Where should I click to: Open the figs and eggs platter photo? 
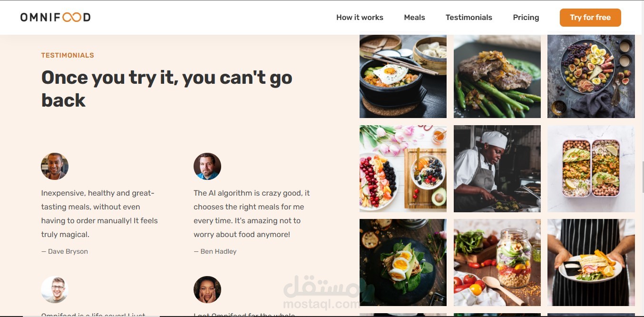pyautogui.click(x=591, y=76)
